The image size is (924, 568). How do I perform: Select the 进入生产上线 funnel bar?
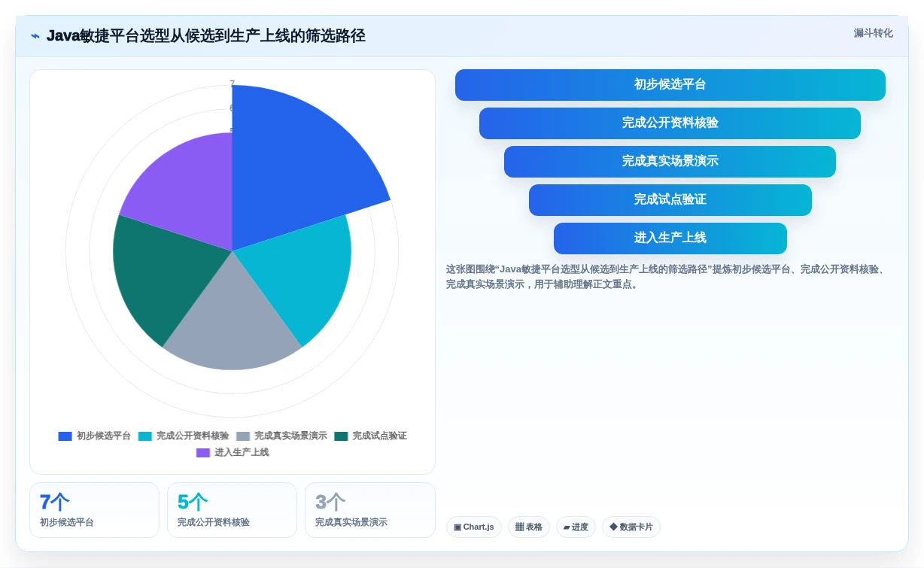point(670,238)
